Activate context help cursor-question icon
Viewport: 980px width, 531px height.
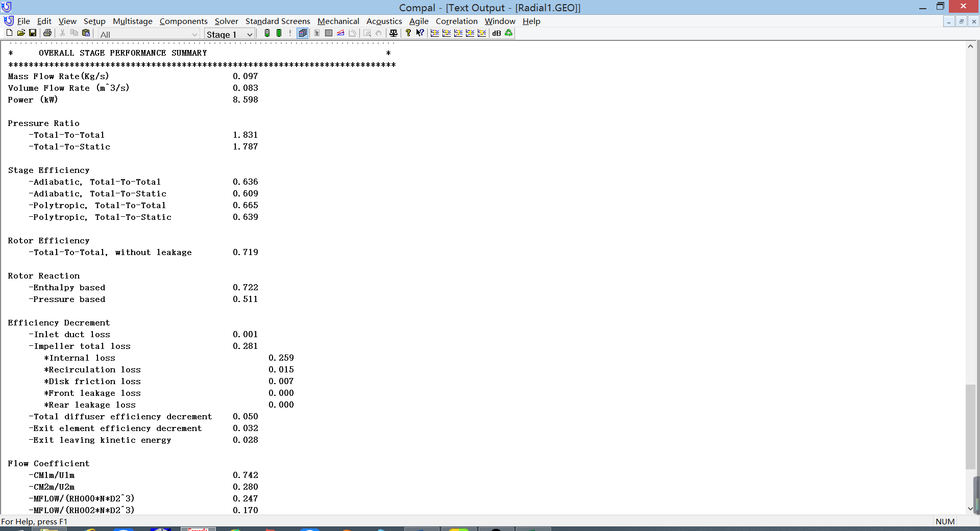(420, 33)
